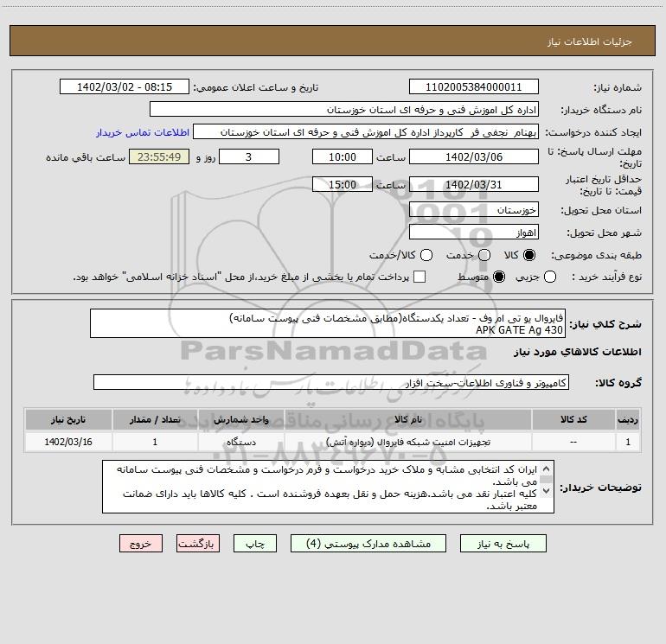This screenshot has height=644, width=666.
Task: Click the announcement date field 1402/03/02 - 08:15
Action: (x=125, y=87)
